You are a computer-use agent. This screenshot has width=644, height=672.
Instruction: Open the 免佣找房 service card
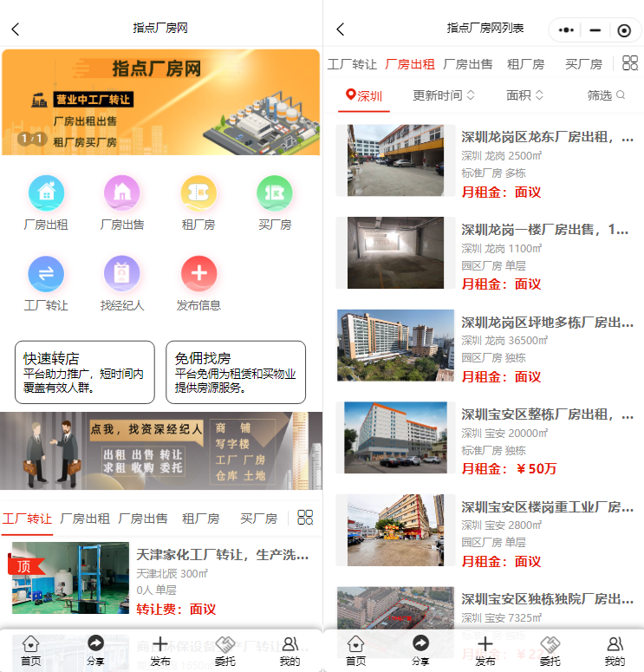[x=236, y=372]
